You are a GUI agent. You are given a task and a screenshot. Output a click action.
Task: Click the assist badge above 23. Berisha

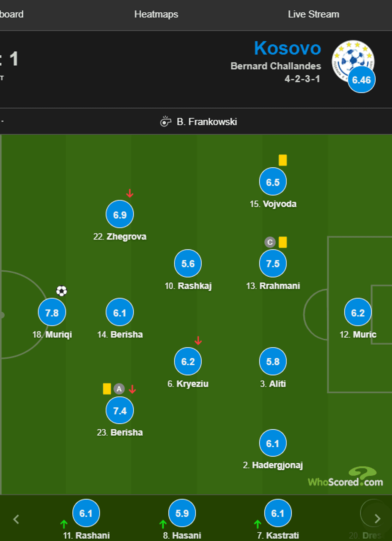(x=119, y=389)
